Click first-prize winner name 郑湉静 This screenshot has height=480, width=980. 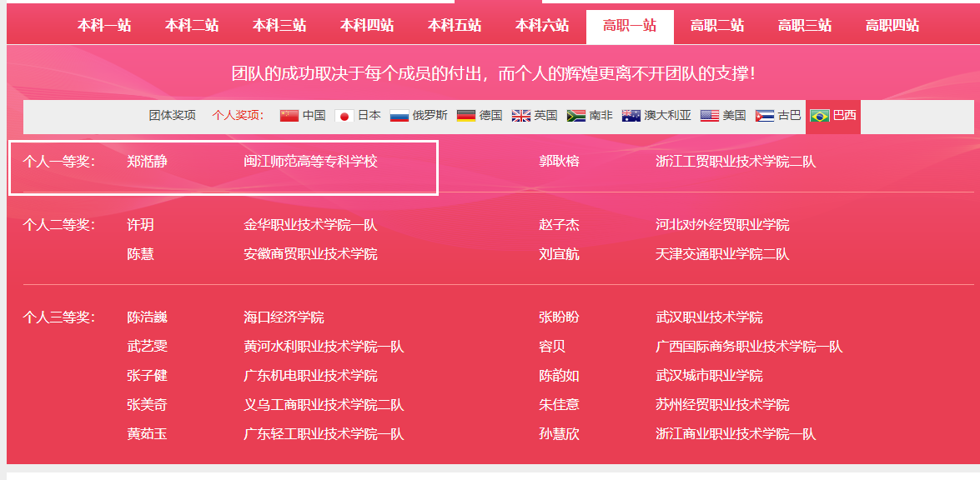[x=148, y=162]
